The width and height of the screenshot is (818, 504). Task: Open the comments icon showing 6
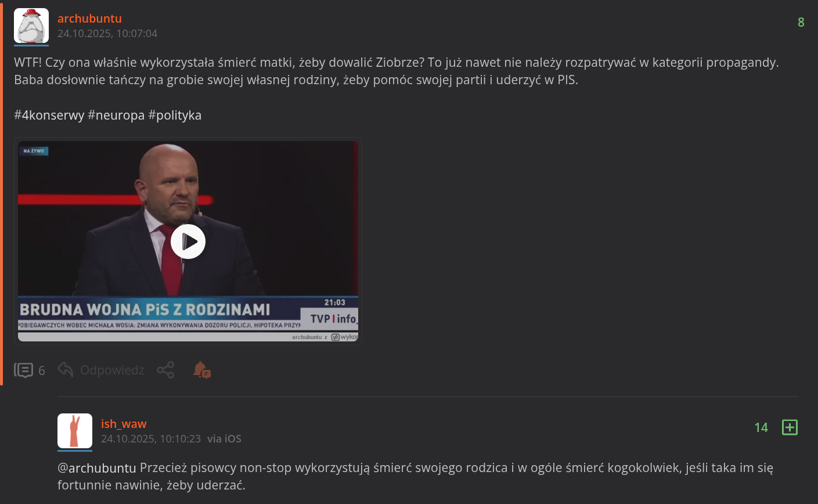(x=24, y=370)
